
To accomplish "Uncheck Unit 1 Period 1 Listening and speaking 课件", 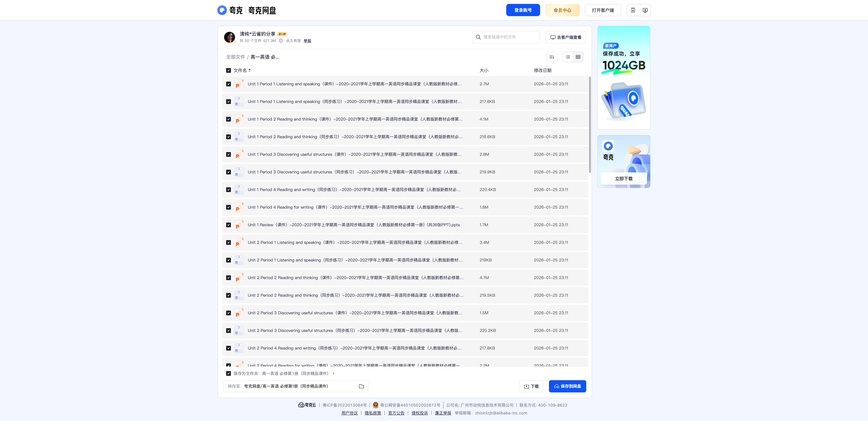I will click(229, 84).
